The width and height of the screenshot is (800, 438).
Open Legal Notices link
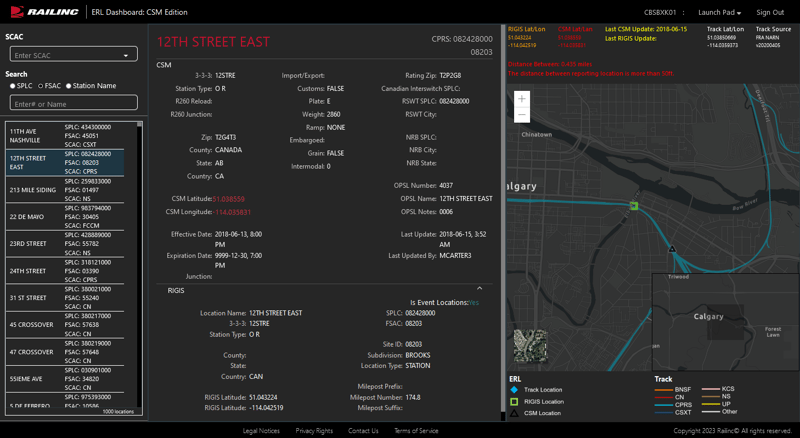tap(261, 431)
